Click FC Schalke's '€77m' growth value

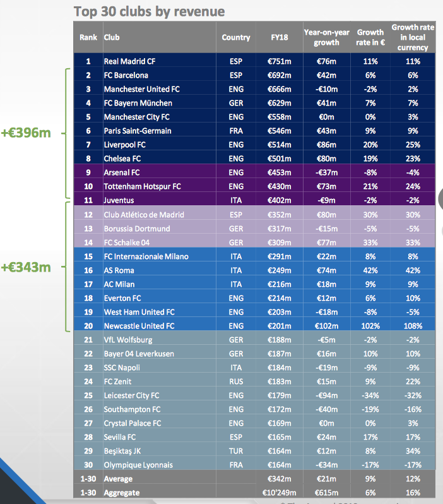(x=326, y=243)
